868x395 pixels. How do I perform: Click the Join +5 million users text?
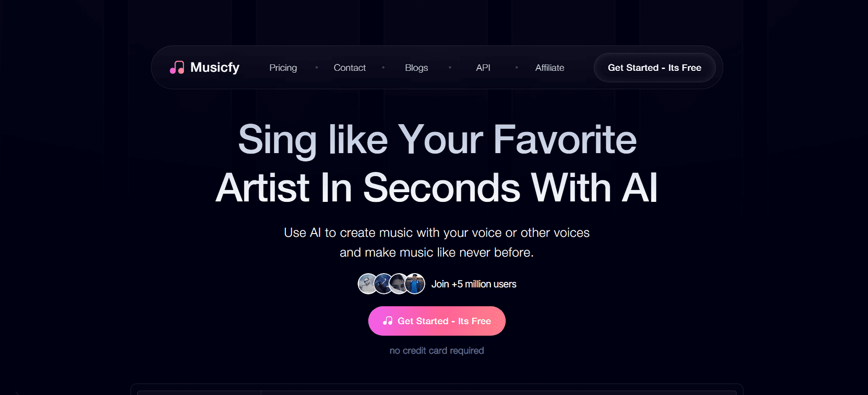[x=473, y=284]
